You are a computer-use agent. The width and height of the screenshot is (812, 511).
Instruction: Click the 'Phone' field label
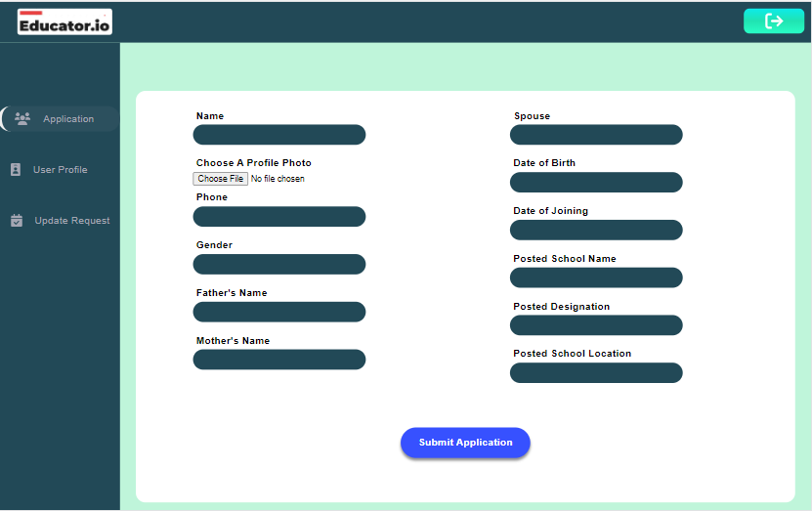(x=212, y=196)
